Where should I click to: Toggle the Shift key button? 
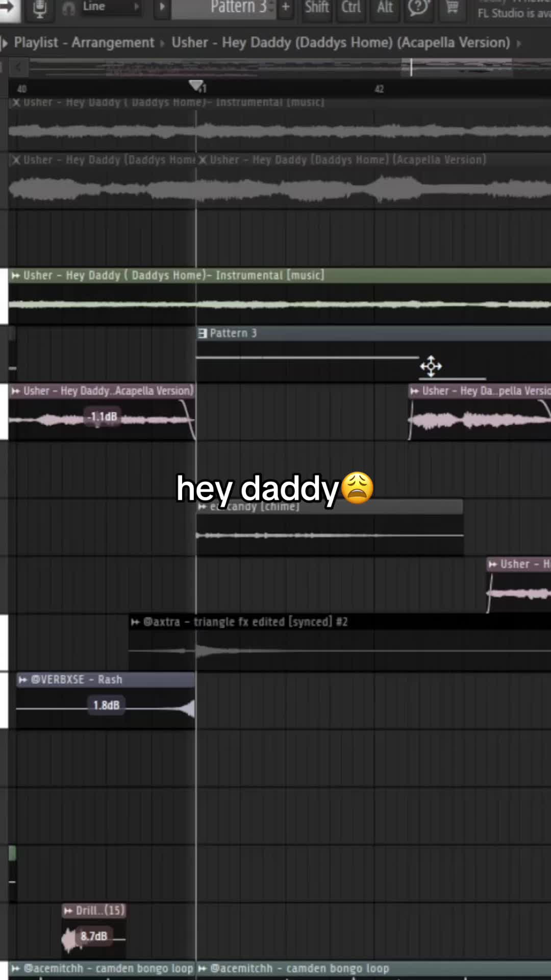tap(317, 8)
